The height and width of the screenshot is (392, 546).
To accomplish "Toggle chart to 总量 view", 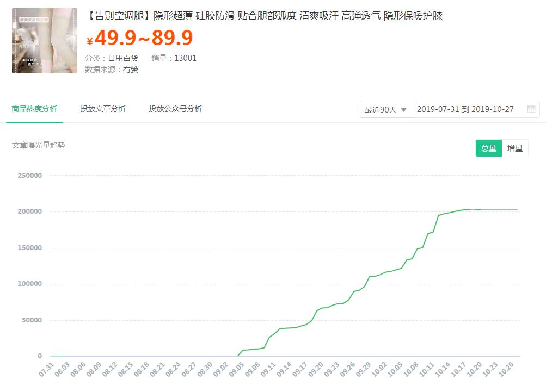I will [x=488, y=148].
